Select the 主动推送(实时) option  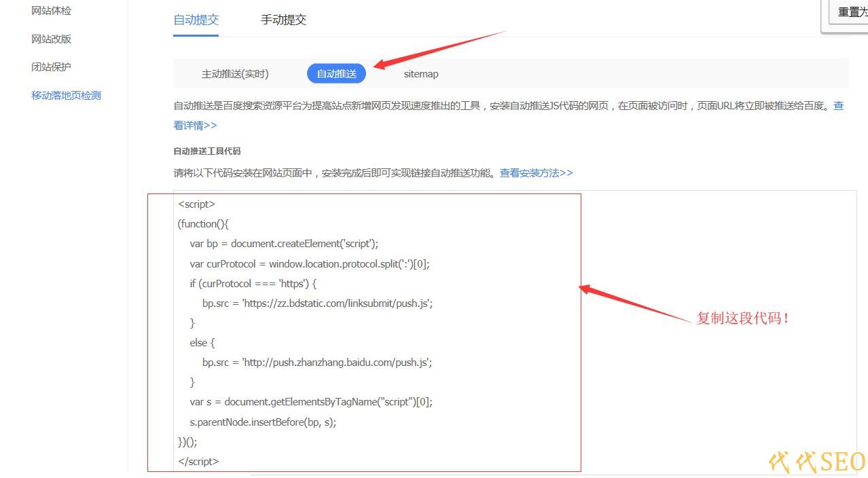235,74
